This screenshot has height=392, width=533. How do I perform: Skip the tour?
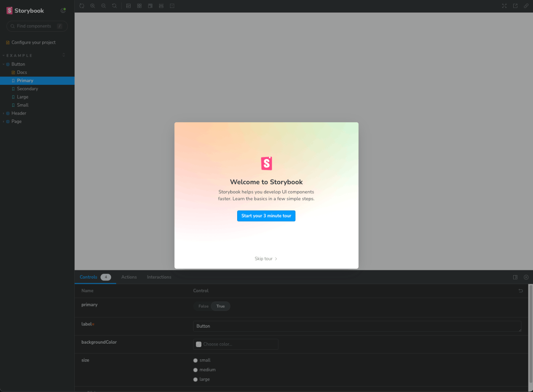266,259
